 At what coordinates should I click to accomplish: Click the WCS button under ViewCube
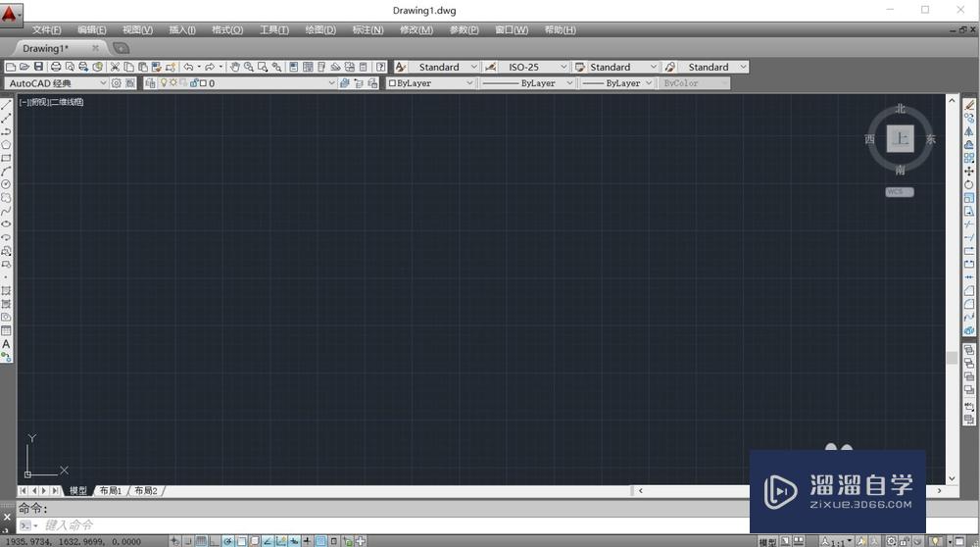[x=900, y=192]
